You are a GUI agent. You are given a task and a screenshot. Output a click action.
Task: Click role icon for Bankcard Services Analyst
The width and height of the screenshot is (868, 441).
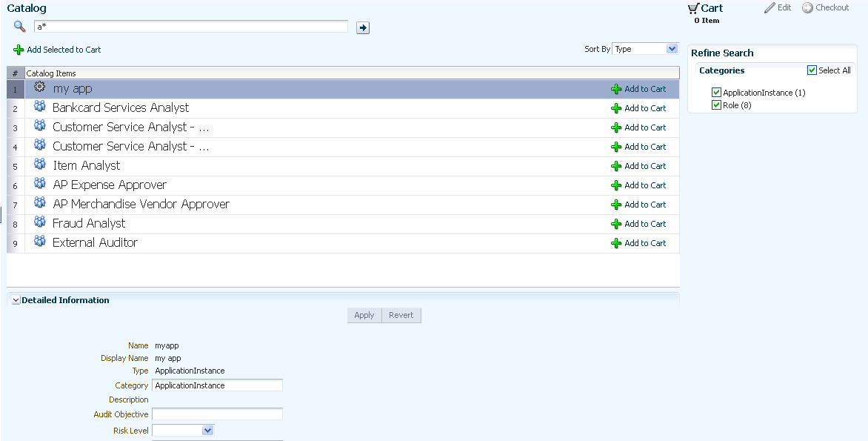point(39,106)
